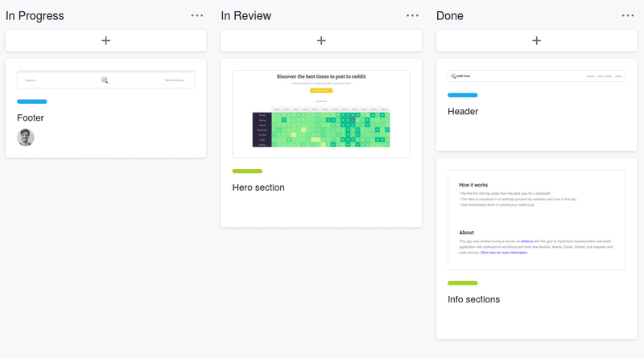This screenshot has height=358, width=644.
Task: Click the blue label on Header card
Action: tap(462, 95)
